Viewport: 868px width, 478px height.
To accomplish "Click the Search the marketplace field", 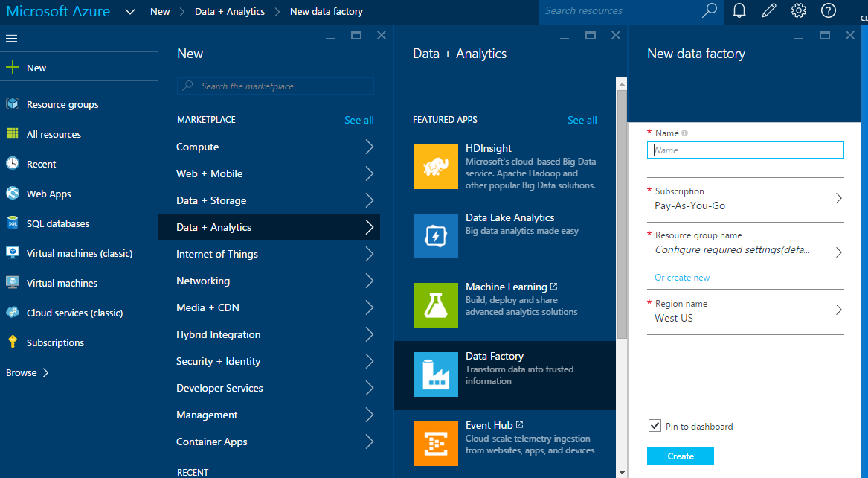I will pos(275,86).
